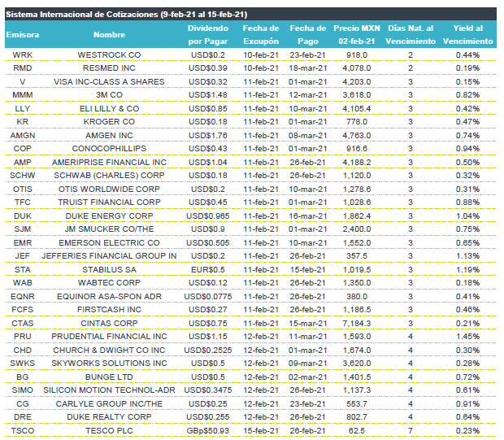Click the name STABILUS SA
This screenshot has height=440, width=504.
click(109, 270)
